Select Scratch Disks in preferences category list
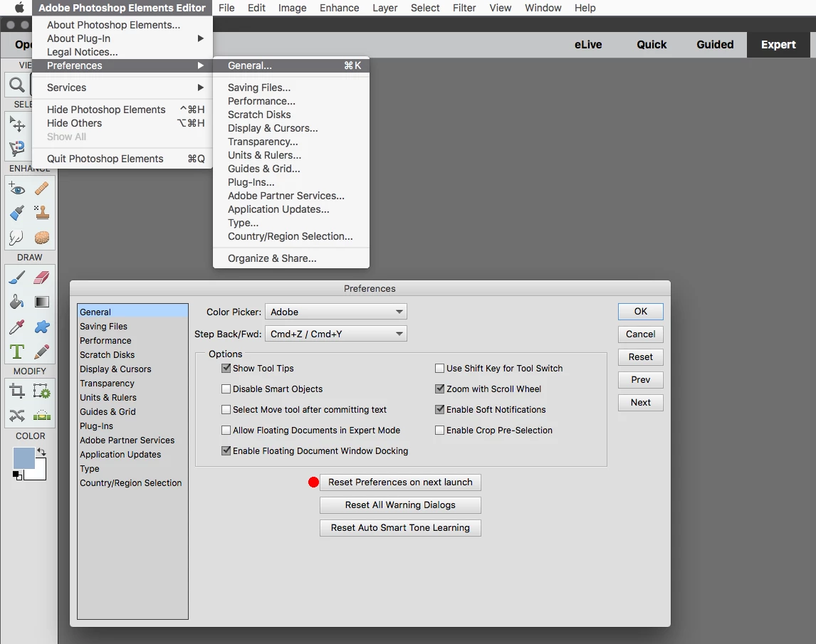Viewport: 816px width, 644px height. [x=132, y=355]
